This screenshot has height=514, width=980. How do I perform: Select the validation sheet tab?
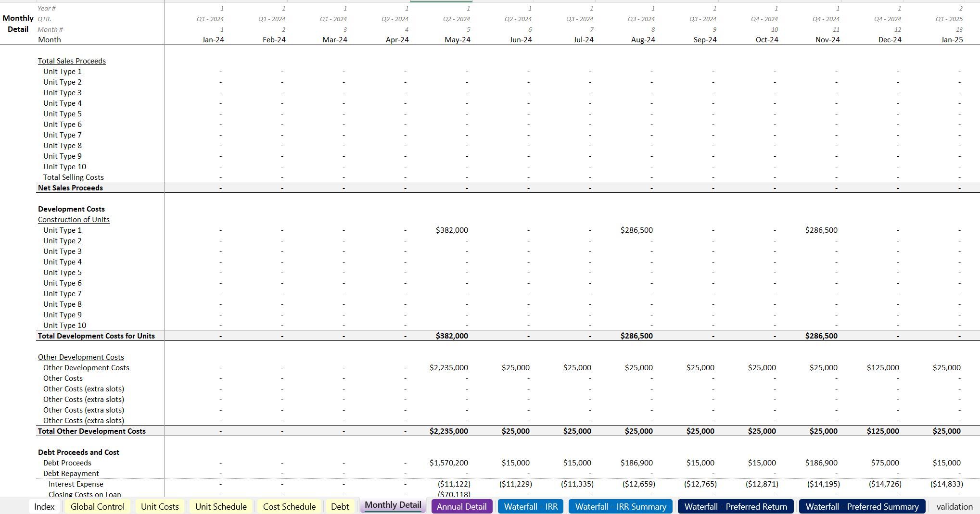(x=955, y=506)
